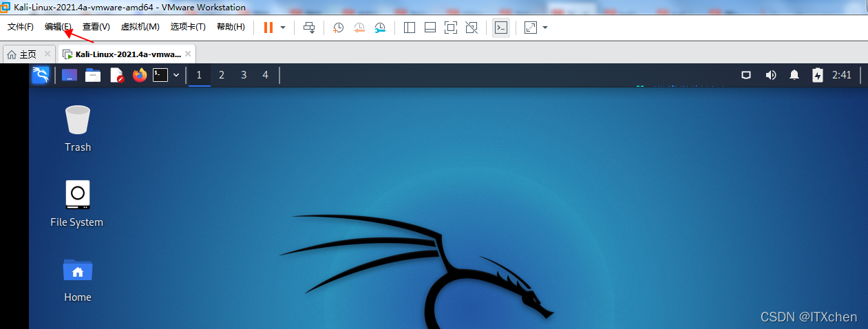Screen dimensions: 868x329
Task: Switch to workspace 4
Action: [x=266, y=75]
